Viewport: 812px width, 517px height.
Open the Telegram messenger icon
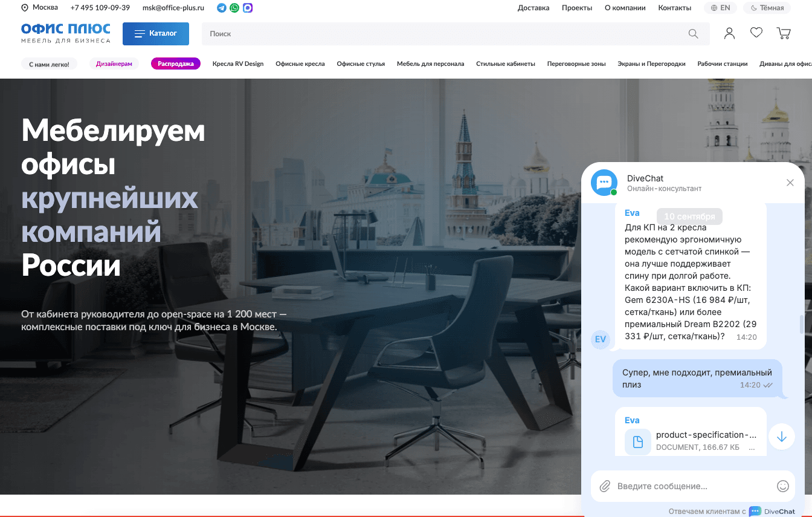click(222, 8)
